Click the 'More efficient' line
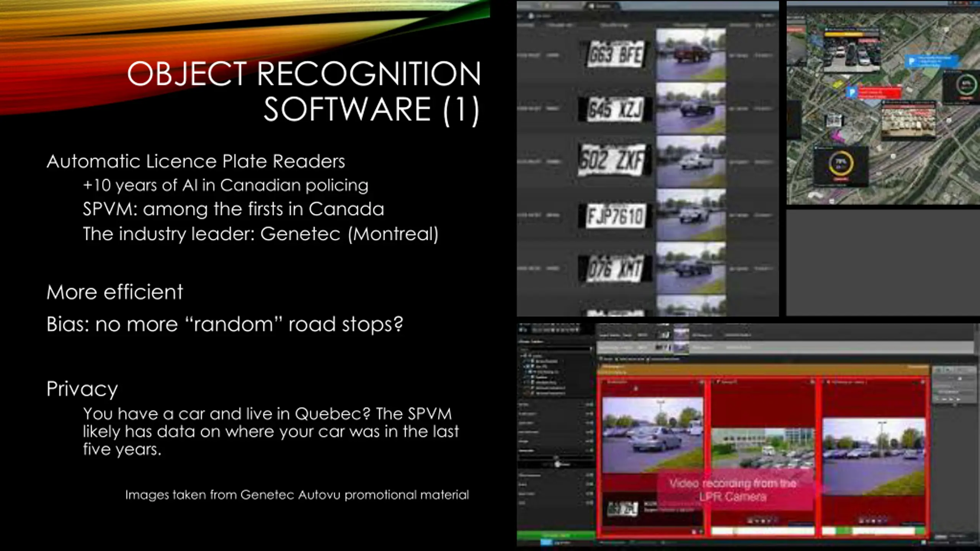The image size is (980, 551). [115, 292]
